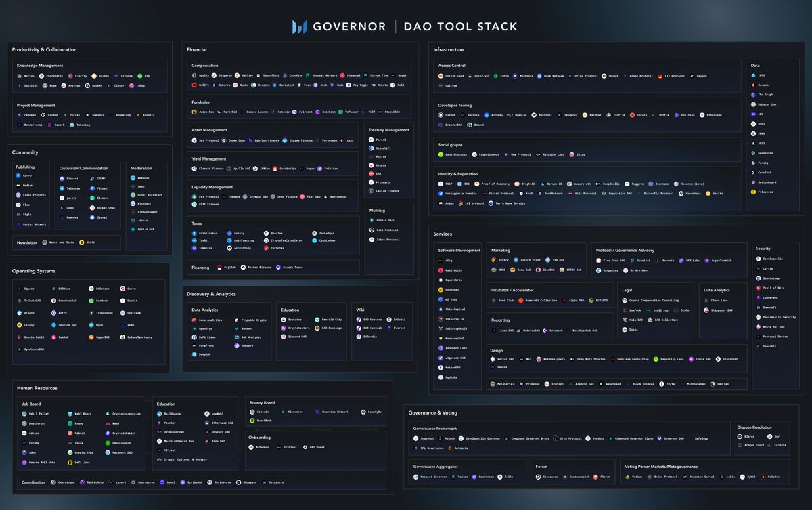Click the 'Unstoppable Domains' label
Viewport: 812px width, 510px height.
pyautogui.click(x=461, y=193)
